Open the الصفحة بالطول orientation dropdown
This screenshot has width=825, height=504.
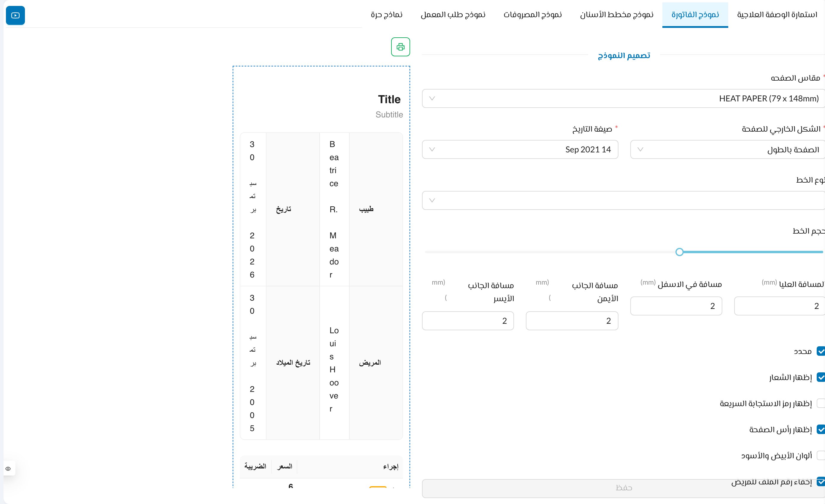(728, 149)
